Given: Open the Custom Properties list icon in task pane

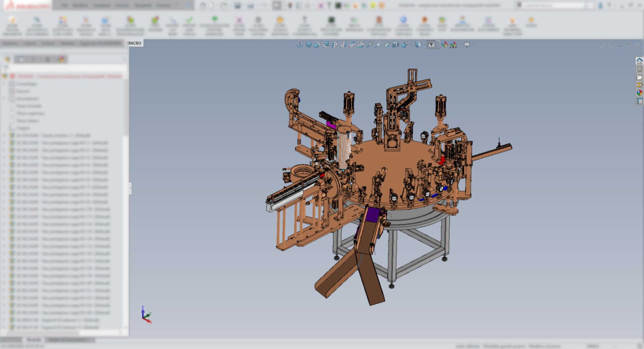Looking at the screenshot, I should tap(639, 101).
